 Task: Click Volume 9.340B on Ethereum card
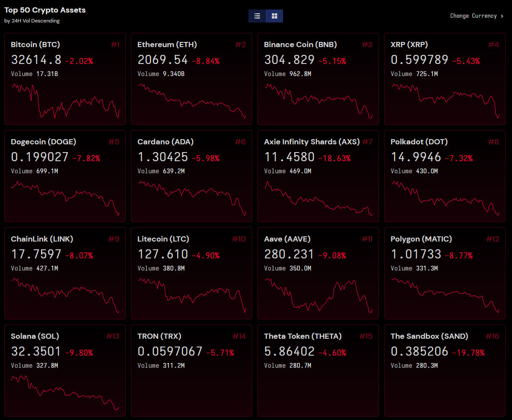click(x=161, y=74)
